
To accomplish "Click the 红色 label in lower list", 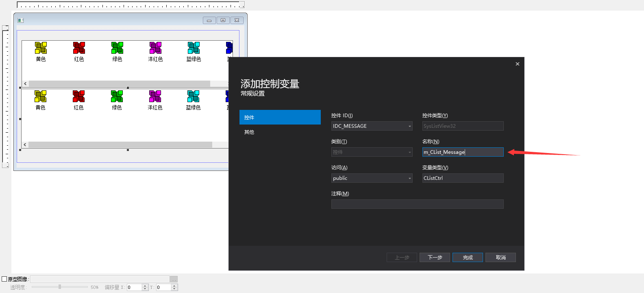I will 78,108.
